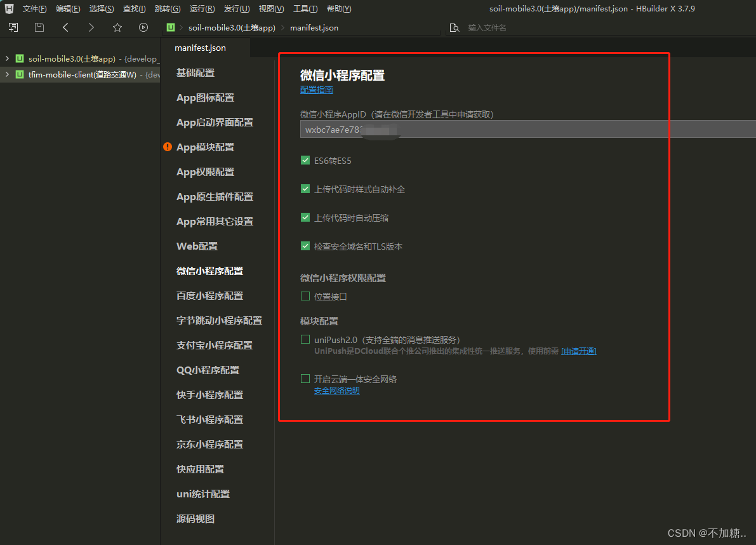Click the new file toolbar icon

click(x=13, y=27)
